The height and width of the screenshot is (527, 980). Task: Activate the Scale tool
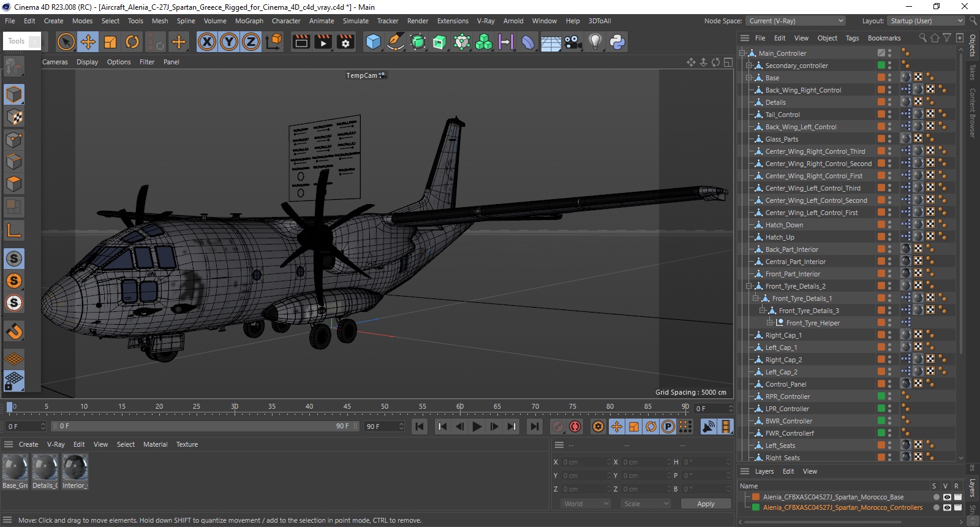110,42
